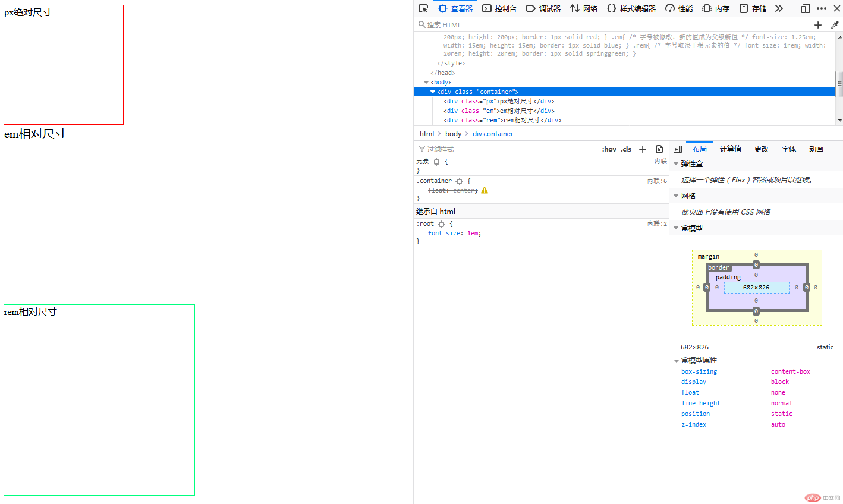Activate the element picker tool
This screenshot has height=504, width=843.
[423, 8]
